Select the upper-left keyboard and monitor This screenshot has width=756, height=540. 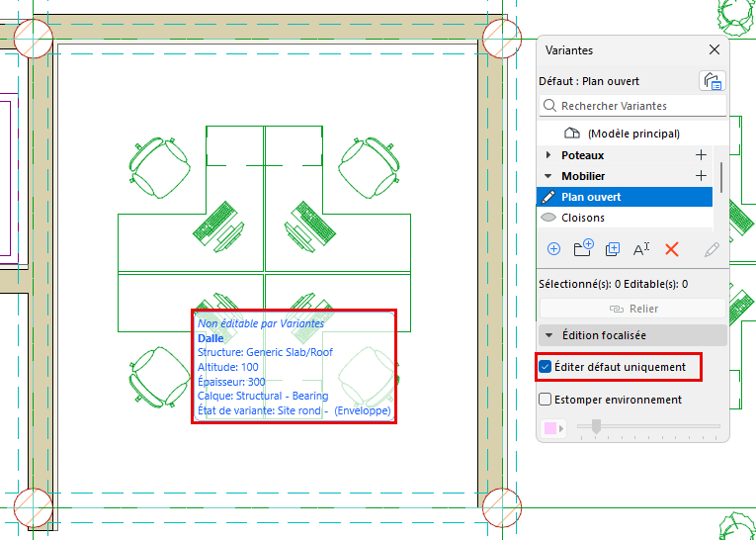pos(218,226)
